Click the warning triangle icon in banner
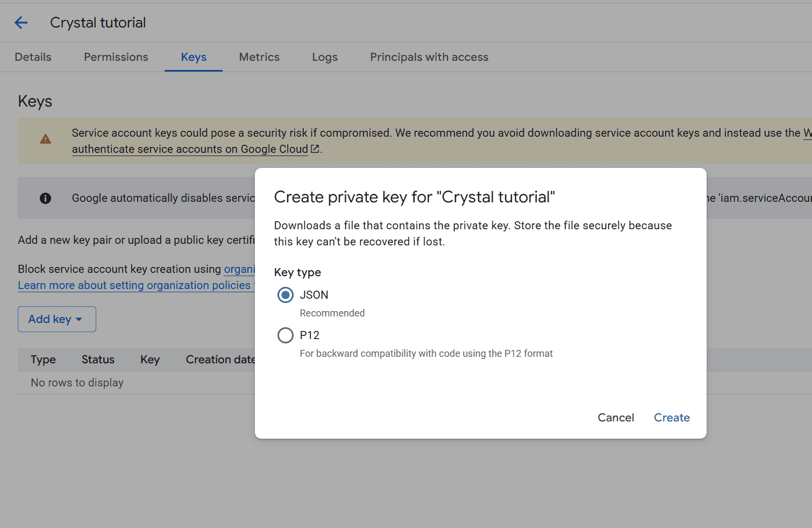This screenshot has height=528, width=812. [46, 139]
